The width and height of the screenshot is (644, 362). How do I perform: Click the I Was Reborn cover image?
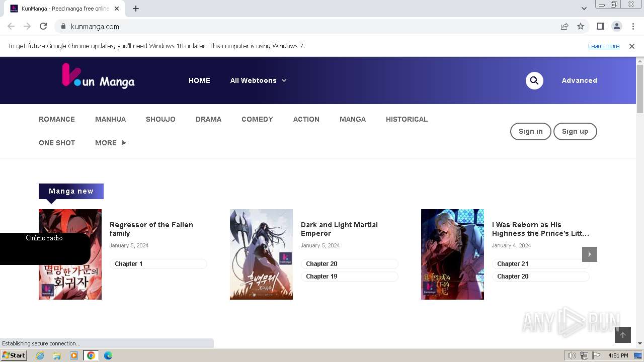(x=452, y=254)
